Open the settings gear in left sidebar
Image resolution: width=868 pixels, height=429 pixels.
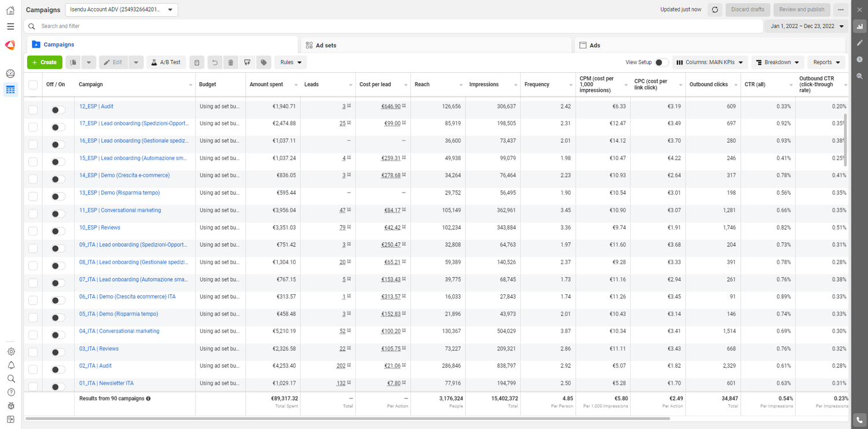(11, 352)
